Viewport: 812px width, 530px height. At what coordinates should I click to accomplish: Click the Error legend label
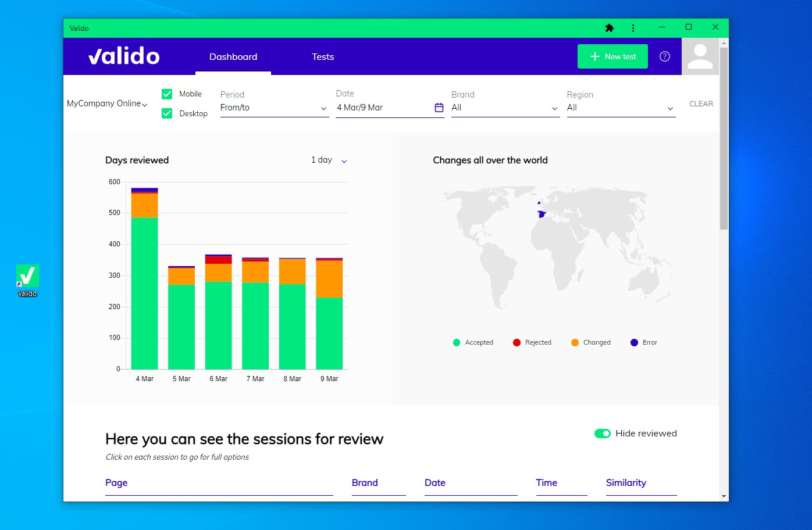point(650,342)
